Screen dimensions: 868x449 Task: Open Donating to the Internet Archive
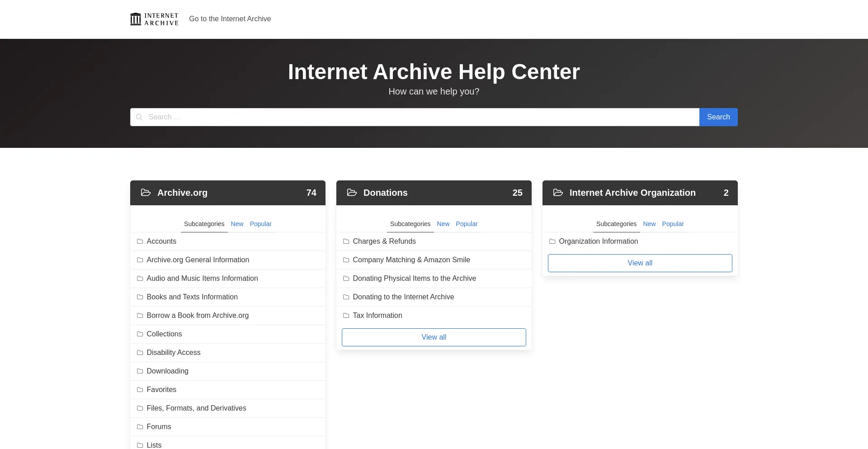403,297
